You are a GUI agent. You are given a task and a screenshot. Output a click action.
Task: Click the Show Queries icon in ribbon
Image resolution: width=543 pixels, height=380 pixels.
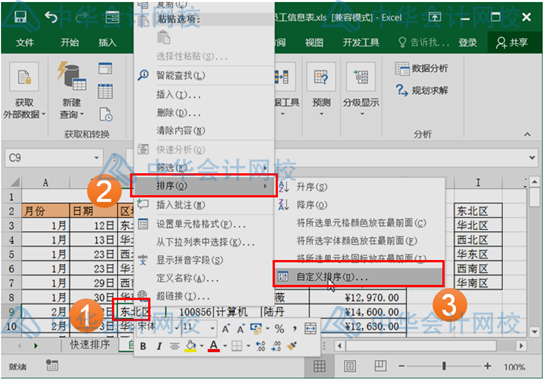105,68
